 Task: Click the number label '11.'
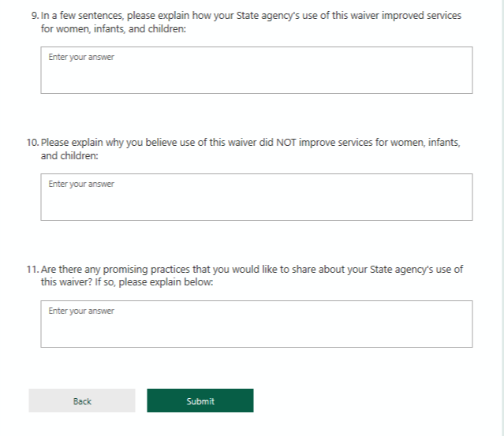coord(32,270)
